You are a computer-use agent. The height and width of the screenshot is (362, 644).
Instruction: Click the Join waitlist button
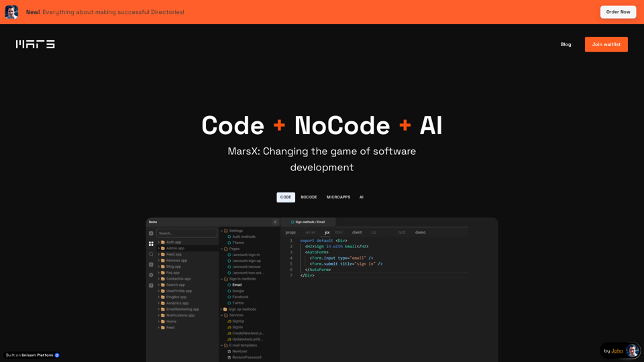606,44
